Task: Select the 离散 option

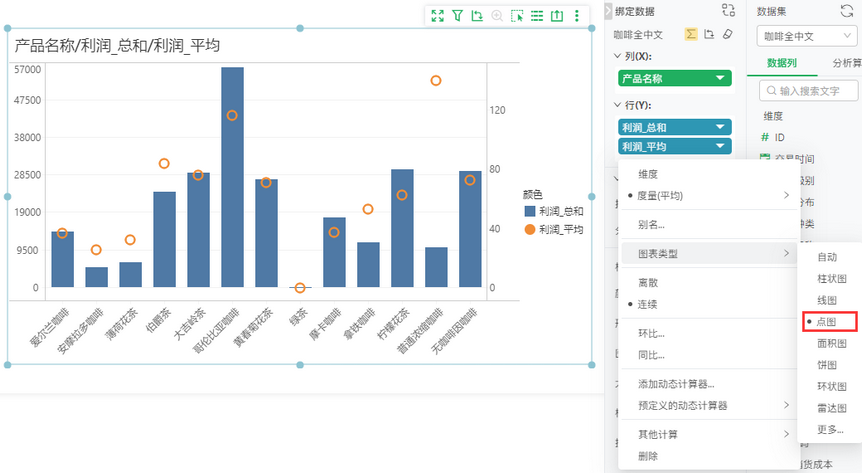Action: click(648, 283)
